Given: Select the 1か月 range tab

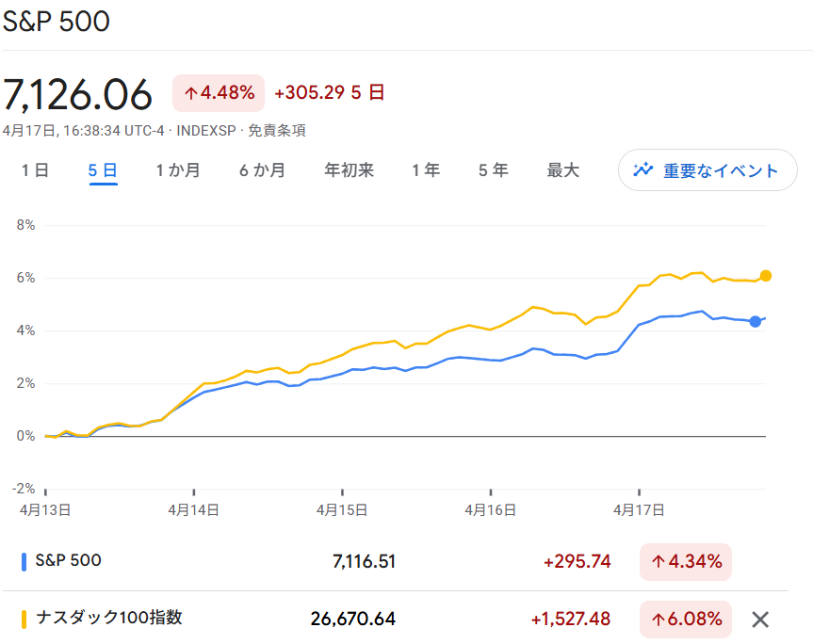Looking at the screenshot, I should point(178,170).
